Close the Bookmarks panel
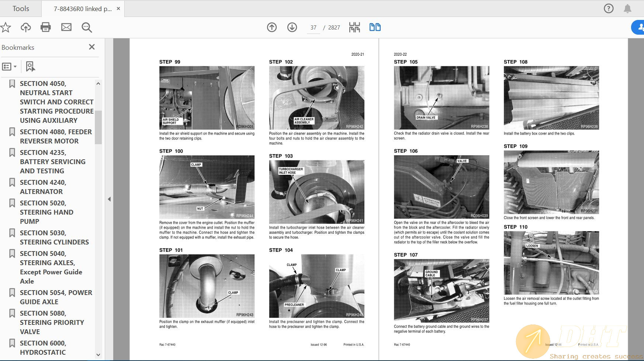This screenshot has width=644, height=361. (92, 47)
